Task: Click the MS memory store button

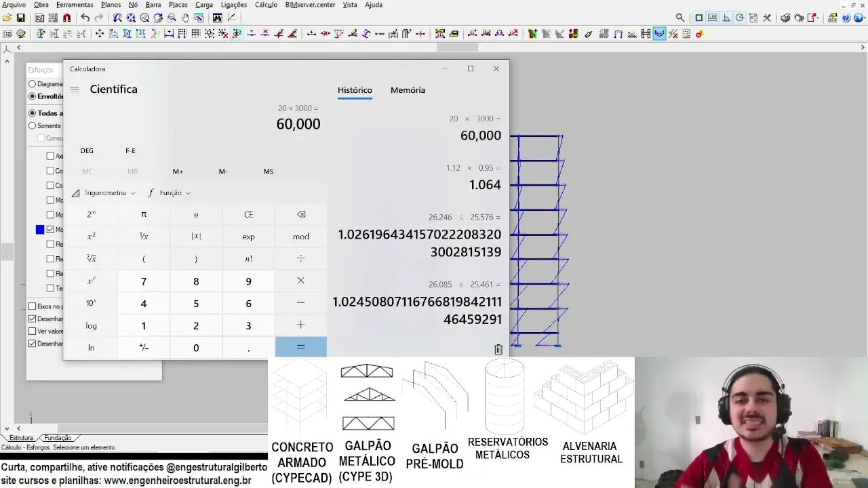Action: (x=269, y=171)
